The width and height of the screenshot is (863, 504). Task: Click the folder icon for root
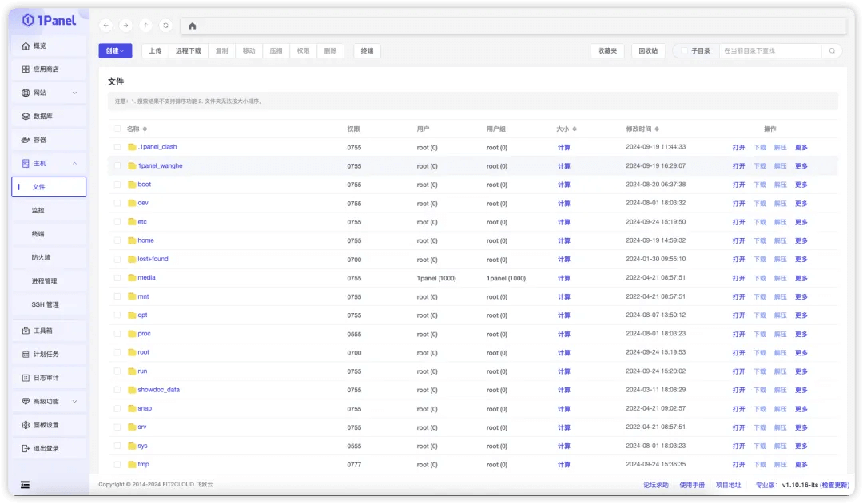click(132, 352)
